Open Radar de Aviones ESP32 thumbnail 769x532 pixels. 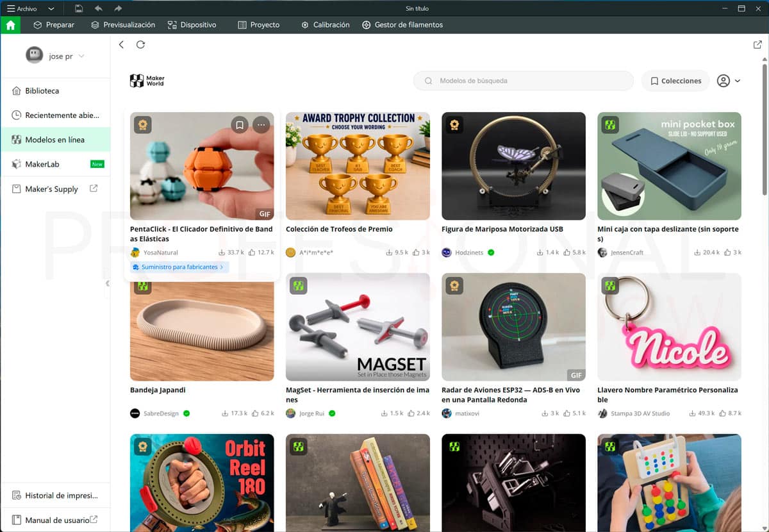[513, 327]
